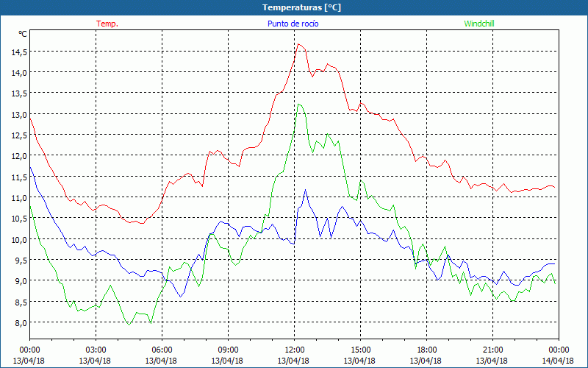Click the 14/04/18 date label
The height and width of the screenshot is (368, 588).
click(558, 361)
